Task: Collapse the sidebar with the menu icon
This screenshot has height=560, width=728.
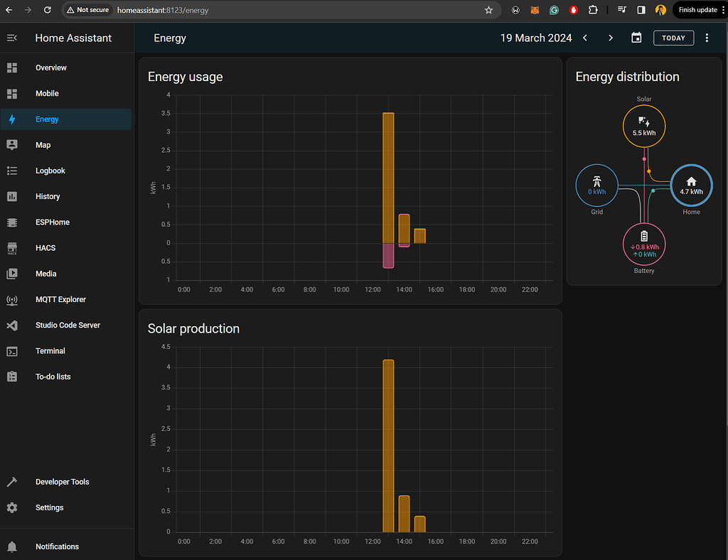Action: click(12, 38)
